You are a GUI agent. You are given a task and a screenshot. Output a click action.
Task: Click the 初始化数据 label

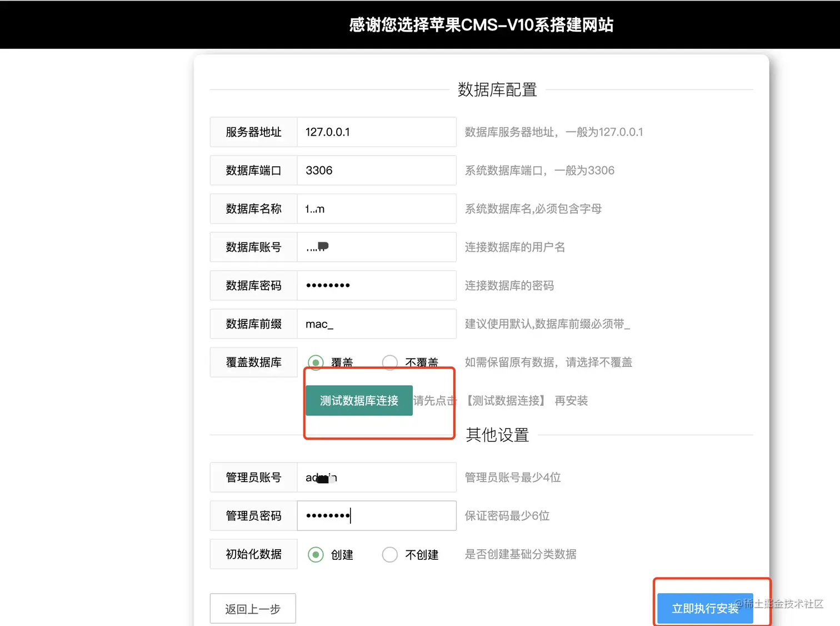[254, 554]
